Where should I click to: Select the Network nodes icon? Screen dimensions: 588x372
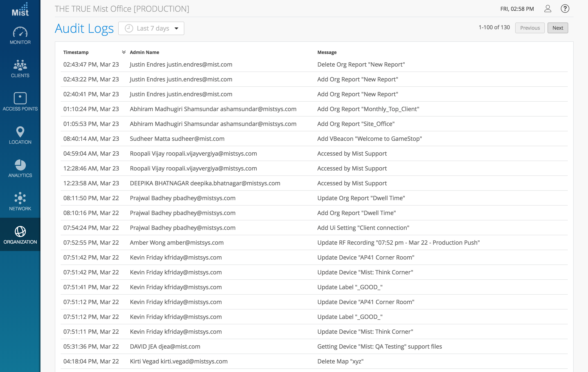click(20, 198)
